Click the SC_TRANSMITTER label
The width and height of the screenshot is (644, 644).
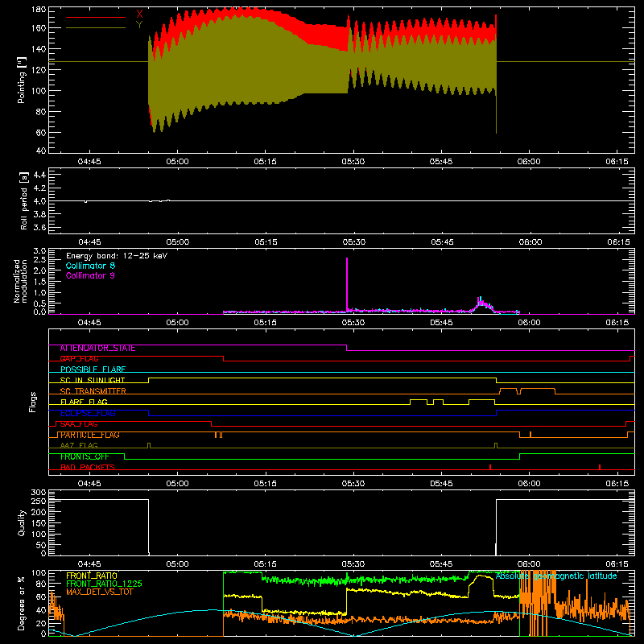[x=93, y=391]
